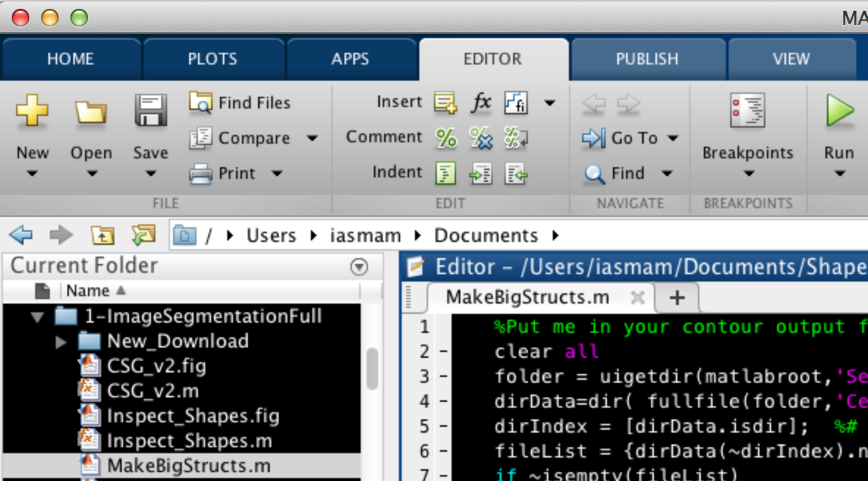Click the Uncomment icon
The image size is (868, 481).
click(480, 138)
